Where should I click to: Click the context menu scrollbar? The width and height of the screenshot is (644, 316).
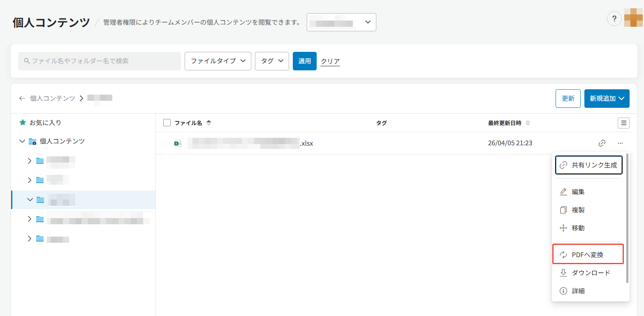click(627, 218)
